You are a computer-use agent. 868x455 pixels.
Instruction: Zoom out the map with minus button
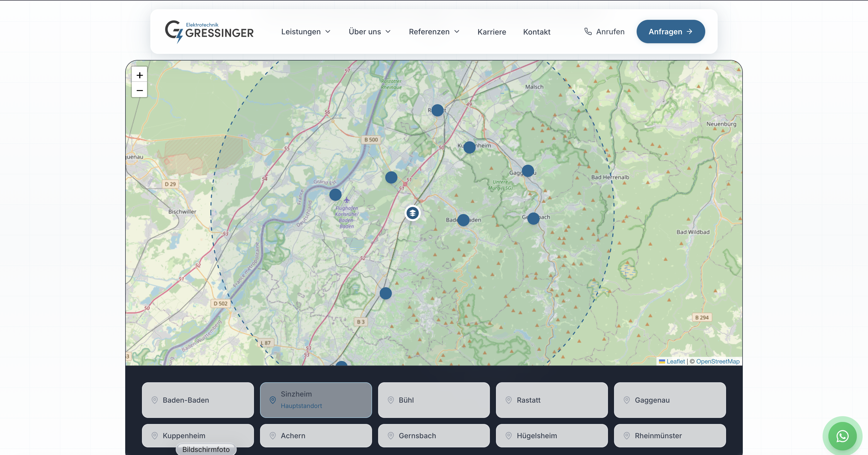tap(139, 90)
